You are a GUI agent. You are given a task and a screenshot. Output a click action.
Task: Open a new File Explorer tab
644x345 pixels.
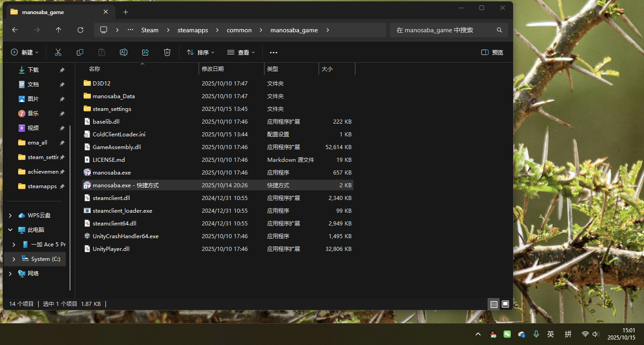pyautogui.click(x=125, y=12)
